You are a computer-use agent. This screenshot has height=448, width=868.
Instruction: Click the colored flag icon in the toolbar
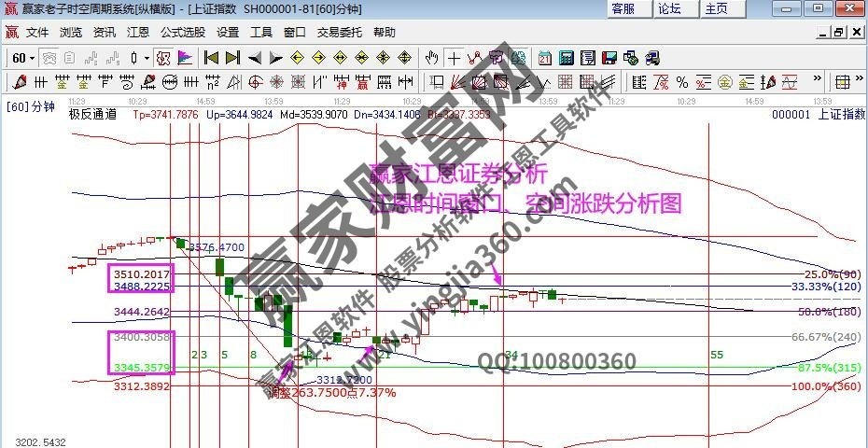click(185, 58)
